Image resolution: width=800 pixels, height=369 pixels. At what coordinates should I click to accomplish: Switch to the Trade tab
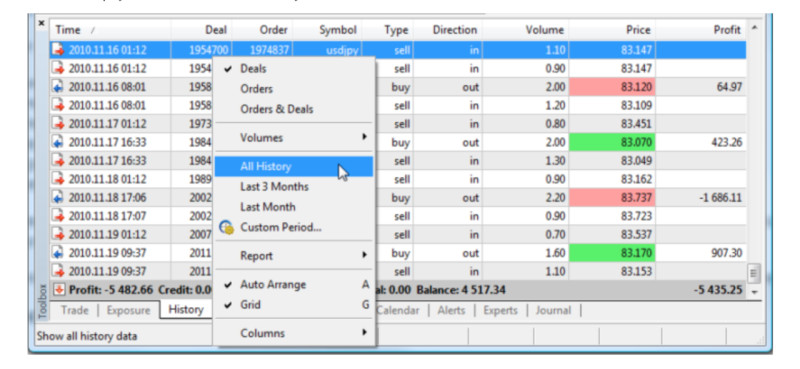click(x=74, y=310)
